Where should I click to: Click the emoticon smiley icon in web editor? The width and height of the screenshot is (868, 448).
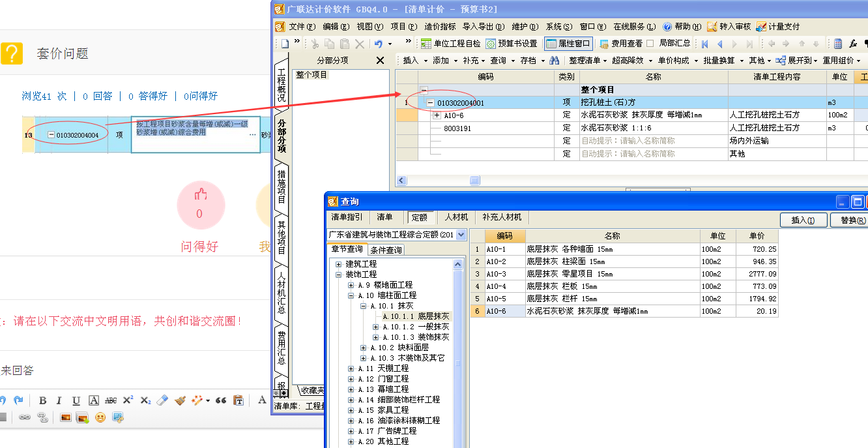100,417
